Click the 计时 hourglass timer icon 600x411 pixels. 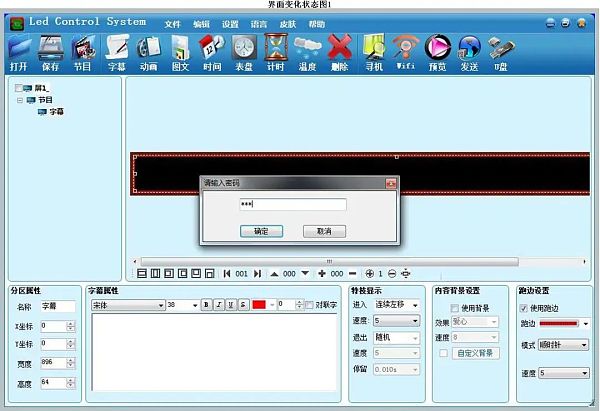[275, 51]
